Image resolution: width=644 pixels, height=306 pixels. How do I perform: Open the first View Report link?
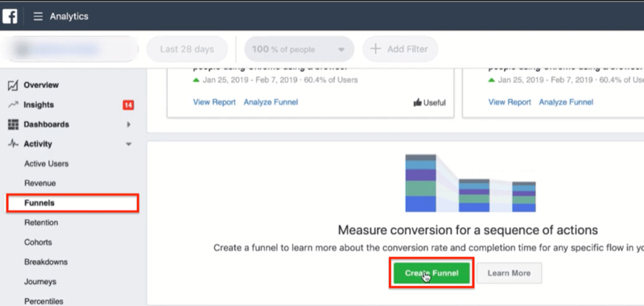pos(214,102)
